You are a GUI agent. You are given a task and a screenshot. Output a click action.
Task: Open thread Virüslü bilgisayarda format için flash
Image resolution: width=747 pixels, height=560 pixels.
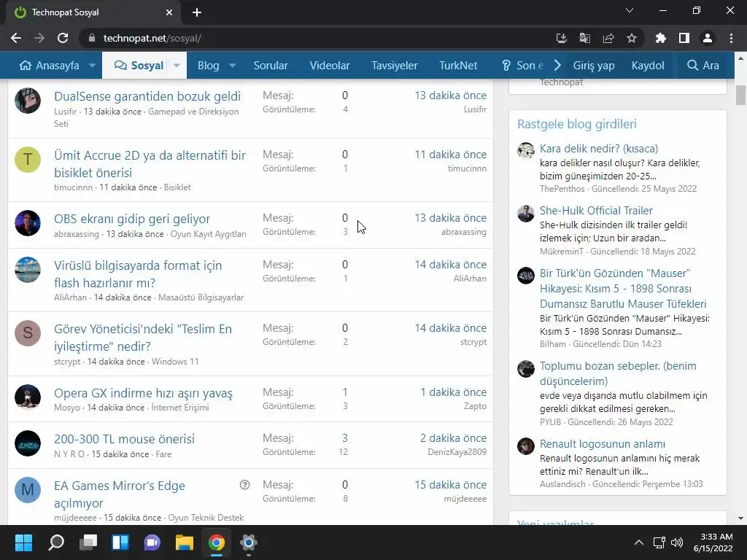point(138,274)
